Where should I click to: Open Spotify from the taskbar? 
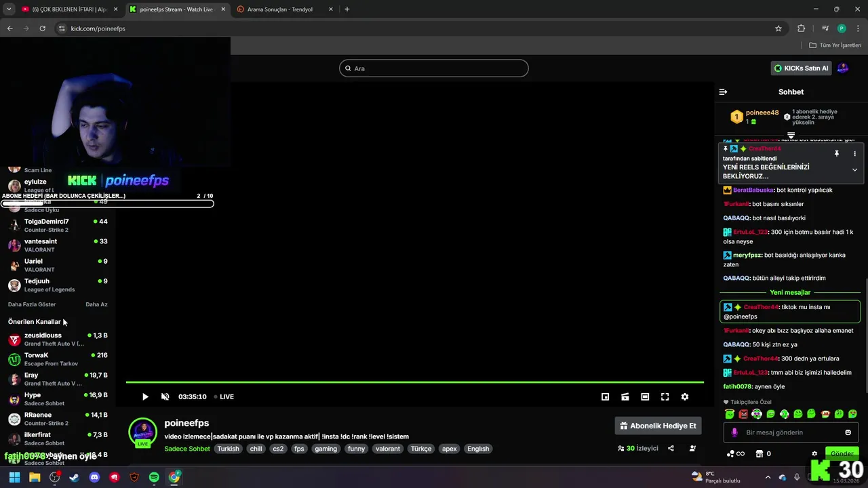[154, 477]
